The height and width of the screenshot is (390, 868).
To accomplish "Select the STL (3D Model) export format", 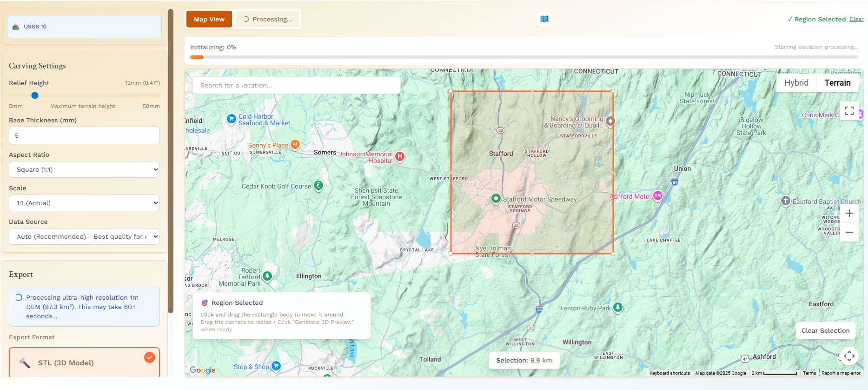I will point(84,363).
